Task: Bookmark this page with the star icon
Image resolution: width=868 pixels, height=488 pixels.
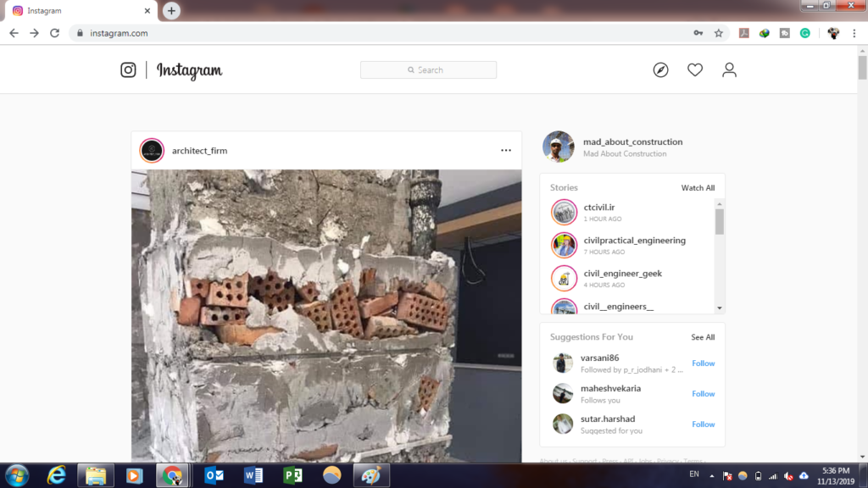Action: coord(719,33)
